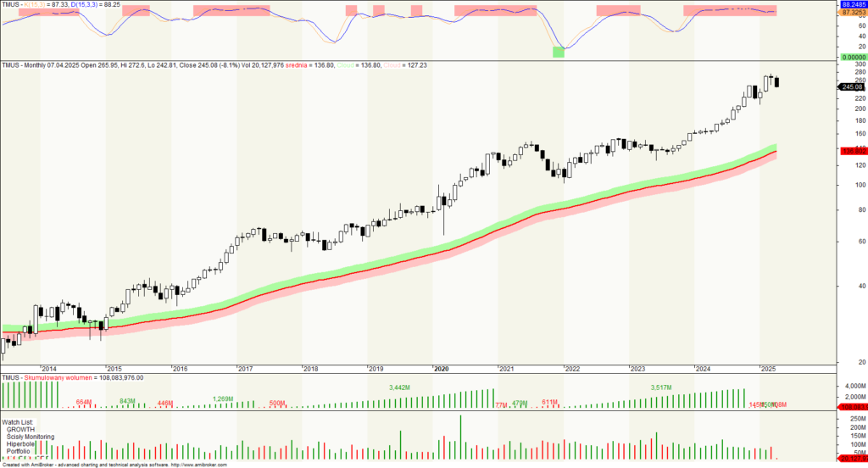Screen dimensions: 868x468
Task: Open the Hiperbole watch list
Action: tap(21, 444)
